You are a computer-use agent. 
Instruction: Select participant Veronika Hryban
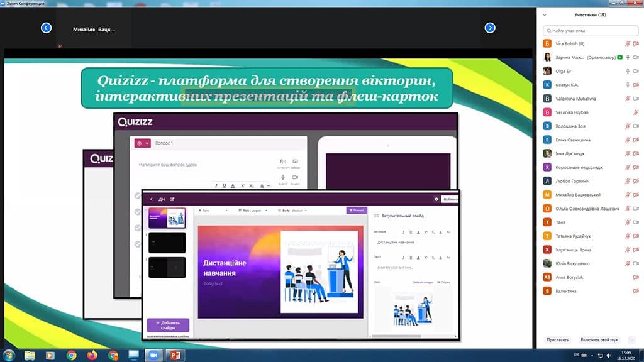tap(590, 112)
